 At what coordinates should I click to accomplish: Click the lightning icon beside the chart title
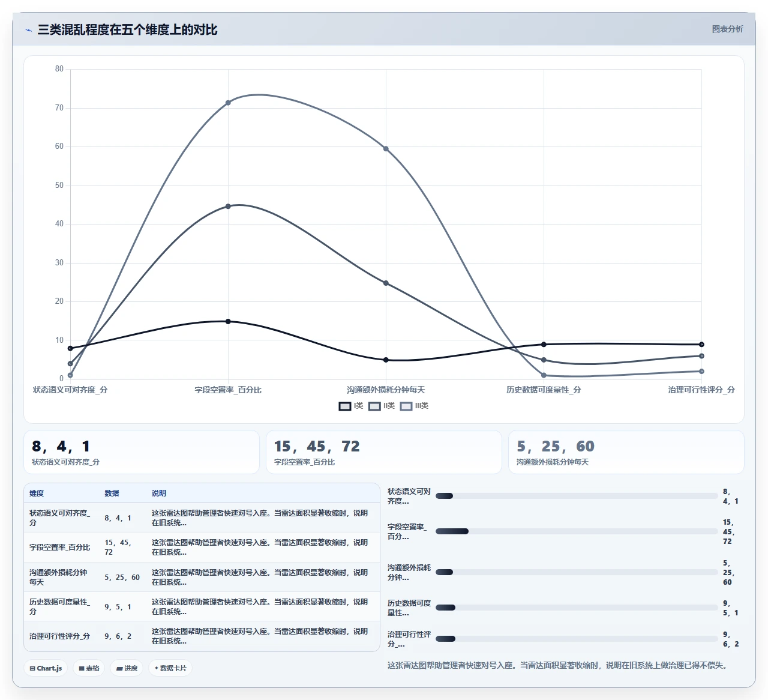pos(28,30)
